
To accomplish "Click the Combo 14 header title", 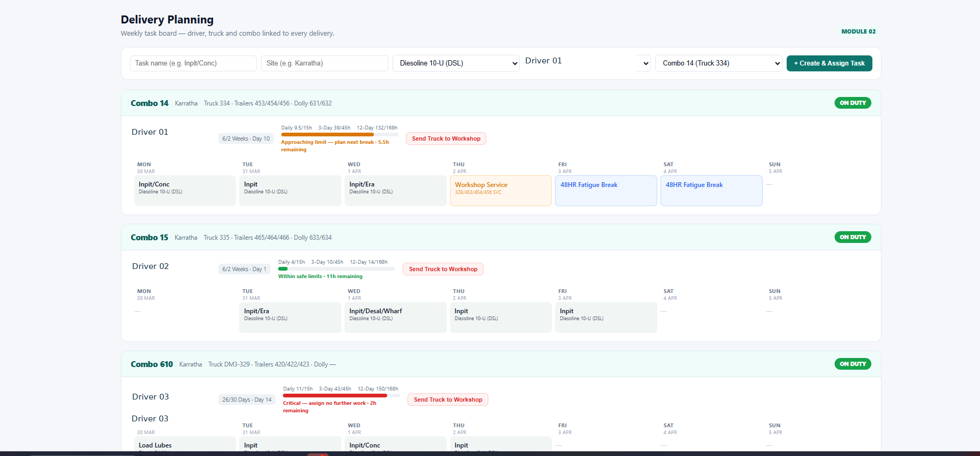I will (x=150, y=103).
